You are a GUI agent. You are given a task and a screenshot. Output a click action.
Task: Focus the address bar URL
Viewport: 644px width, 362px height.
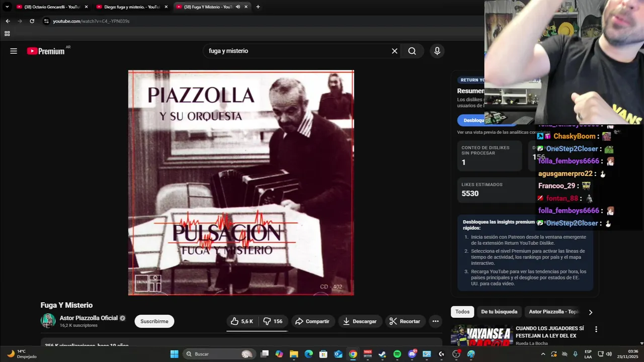[91, 21]
